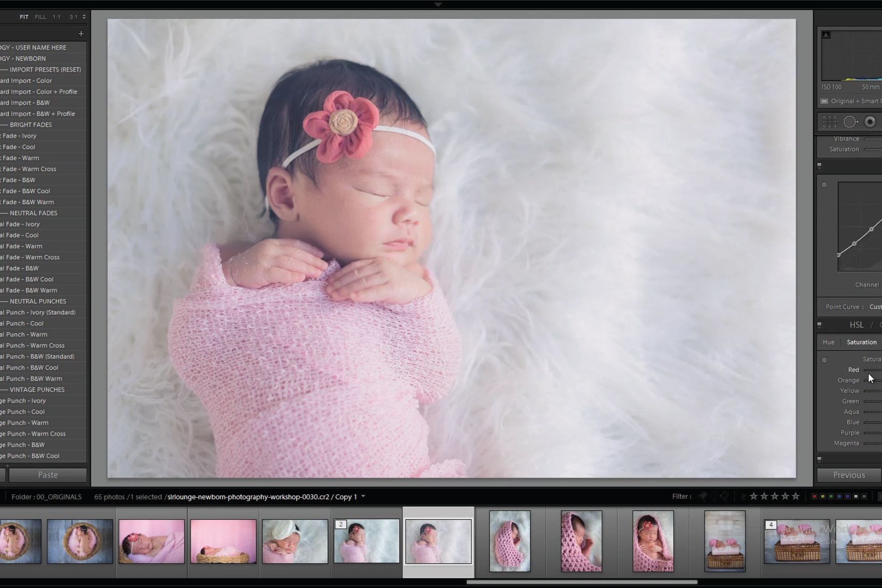Toggle the white custom label filter
The height and width of the screenshot is (588, 882).
(856, 497)
